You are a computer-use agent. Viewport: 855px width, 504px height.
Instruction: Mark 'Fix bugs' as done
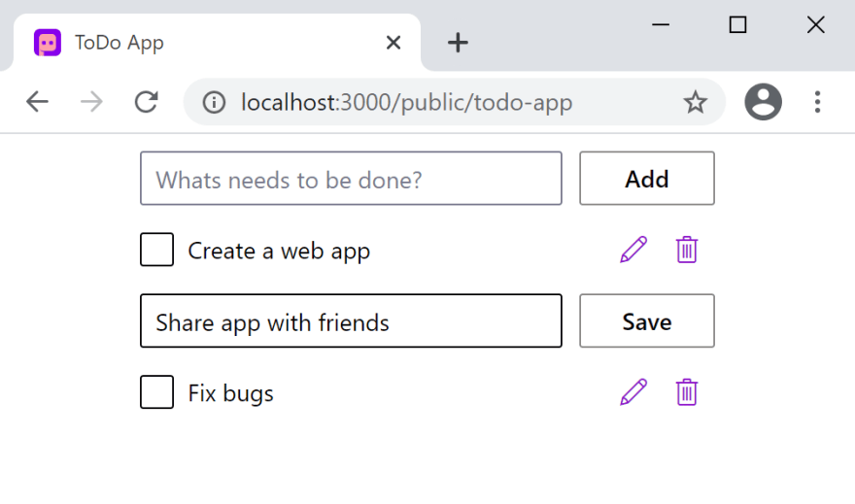click(157, 392)
